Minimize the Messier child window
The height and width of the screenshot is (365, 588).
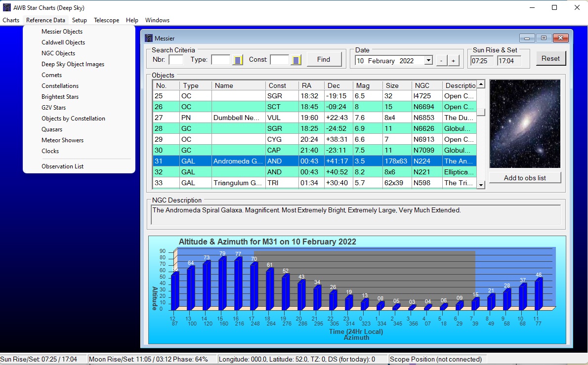527,38
